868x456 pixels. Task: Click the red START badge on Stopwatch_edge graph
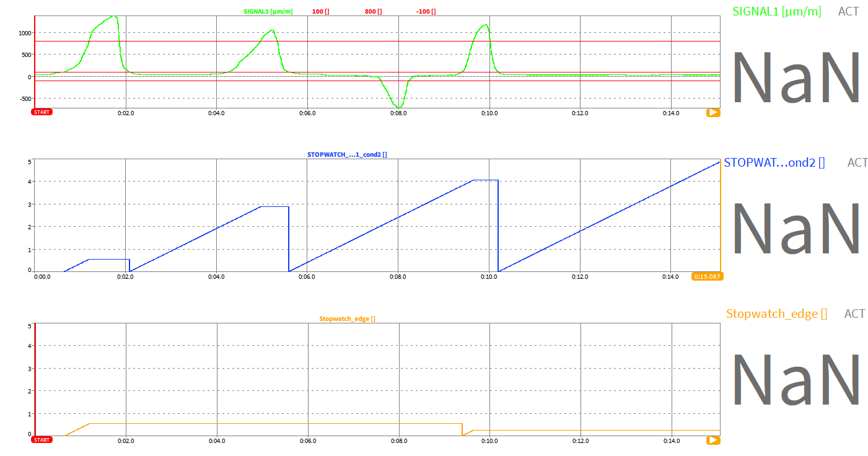coord(42,440)
